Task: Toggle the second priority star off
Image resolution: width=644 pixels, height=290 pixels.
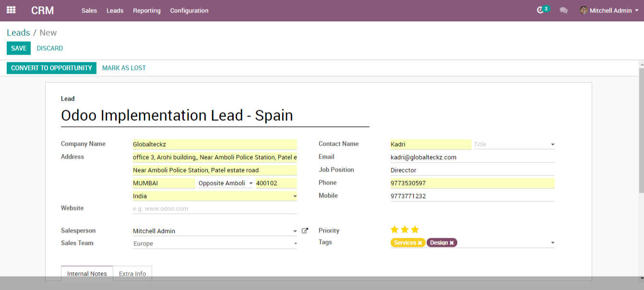Action: [405, 230]
